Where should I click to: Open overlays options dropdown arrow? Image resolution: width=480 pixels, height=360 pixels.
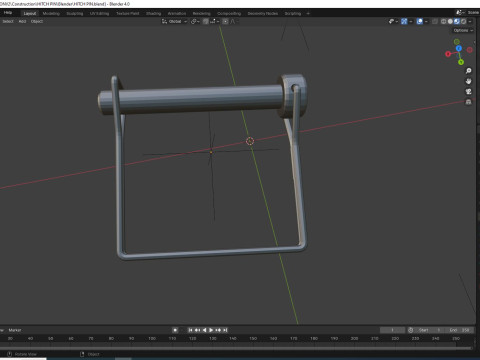426,21
